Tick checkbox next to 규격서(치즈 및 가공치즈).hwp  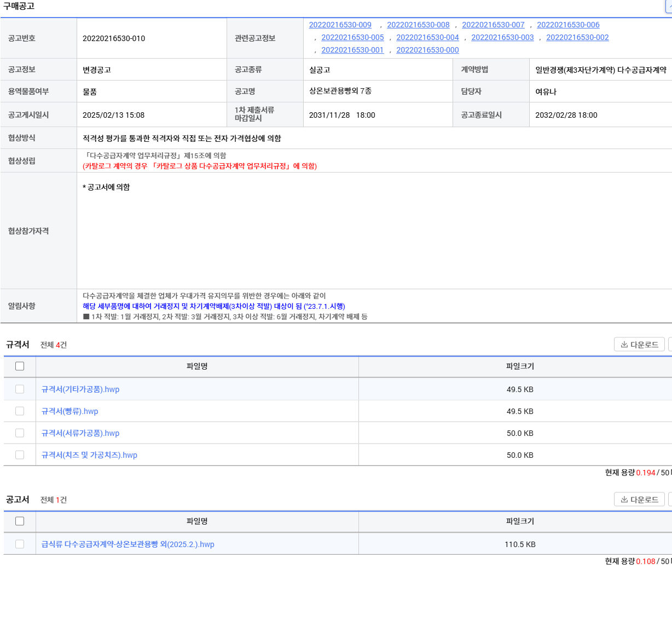coord(20,455)
